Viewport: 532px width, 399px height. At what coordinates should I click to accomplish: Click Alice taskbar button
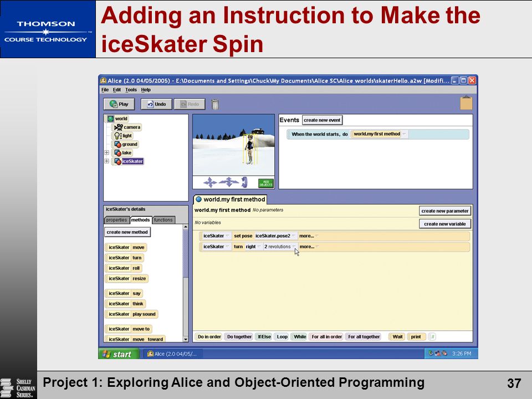172,354
